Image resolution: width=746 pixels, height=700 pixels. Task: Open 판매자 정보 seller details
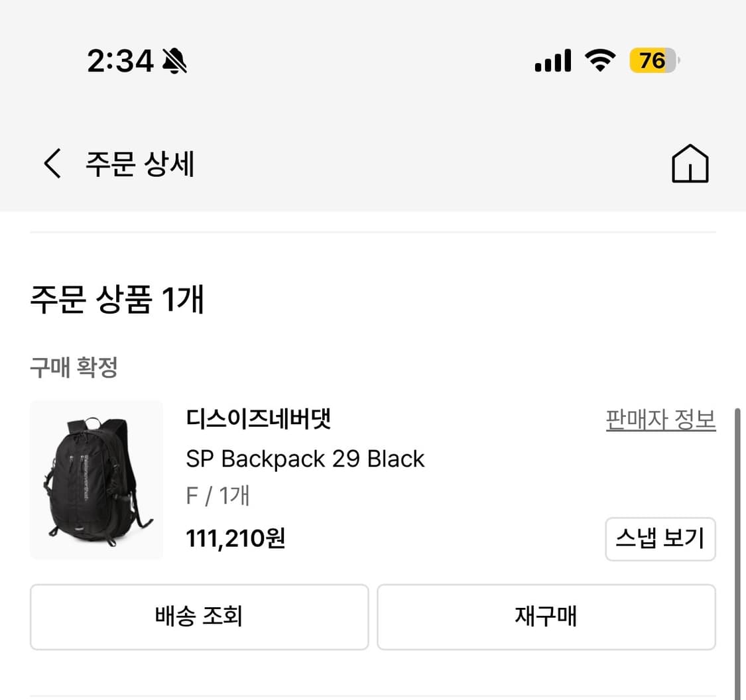[660, 420]
